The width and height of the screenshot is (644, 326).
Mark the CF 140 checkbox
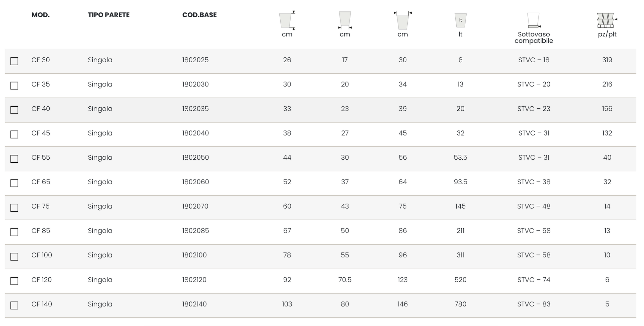pos(14,305)
